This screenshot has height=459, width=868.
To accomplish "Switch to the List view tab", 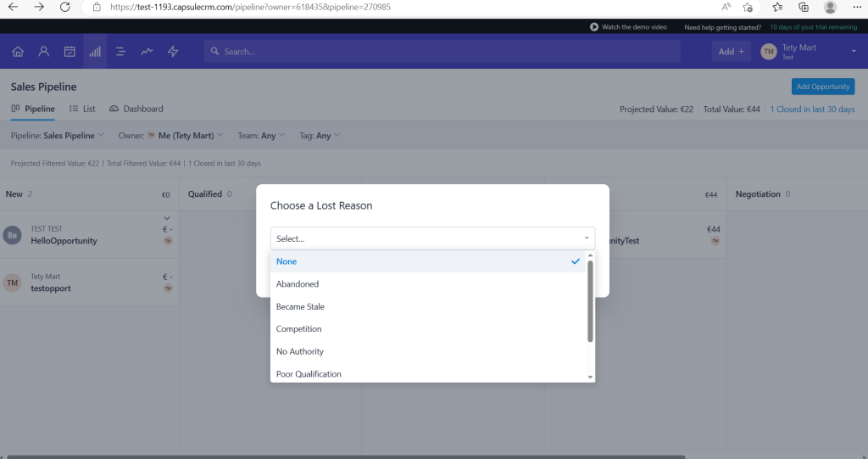I will (x=82, y=109).
